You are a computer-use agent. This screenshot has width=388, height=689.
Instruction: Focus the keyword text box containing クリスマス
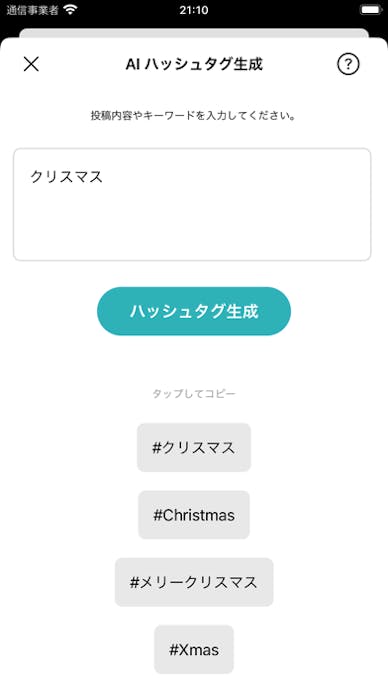[192, 204]
